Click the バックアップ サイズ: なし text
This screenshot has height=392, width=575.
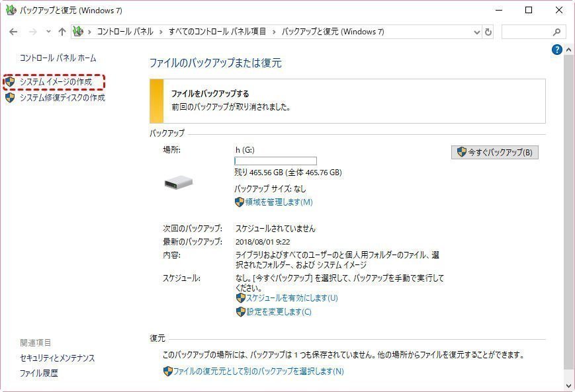pyautogui.click(x=270, y=188)
